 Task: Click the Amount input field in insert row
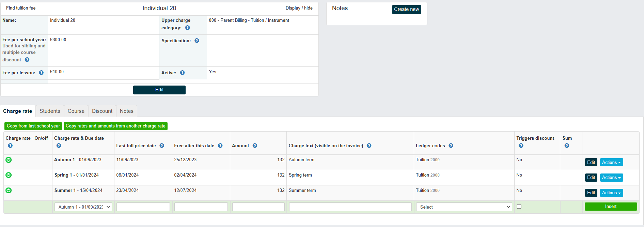[x=258, y=207]
